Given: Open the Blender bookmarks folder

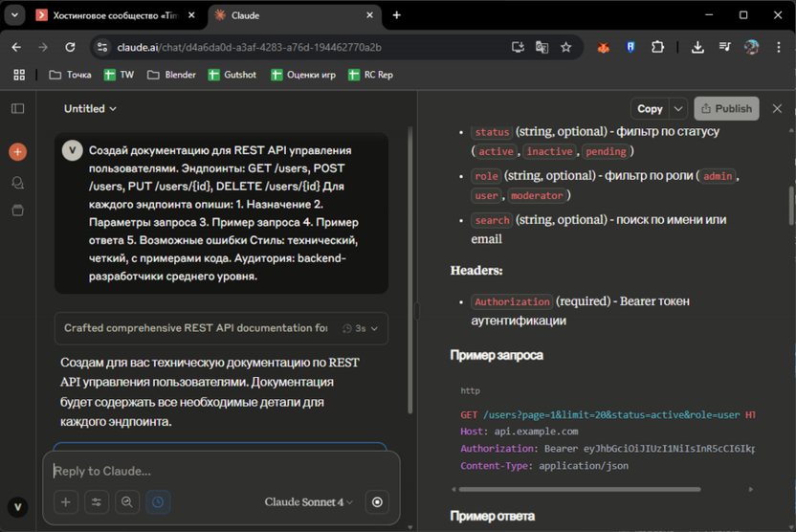Looking at the screenshot, I should tap(171, 75).
